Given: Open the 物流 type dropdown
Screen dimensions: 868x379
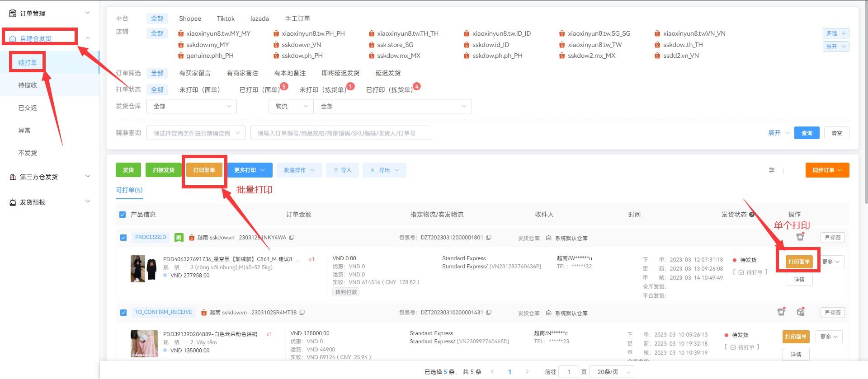Looking at the screenshot, I should 291,106.
